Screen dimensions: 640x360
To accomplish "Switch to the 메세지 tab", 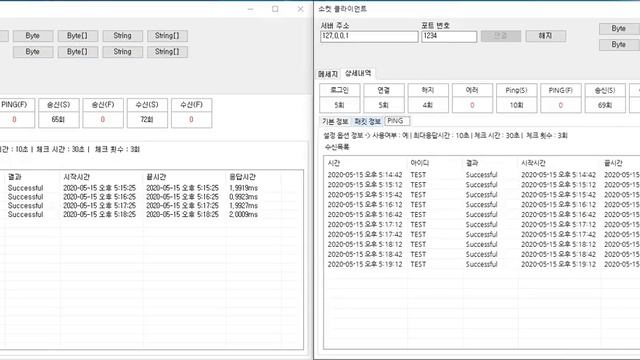I will tap(328, 74).
